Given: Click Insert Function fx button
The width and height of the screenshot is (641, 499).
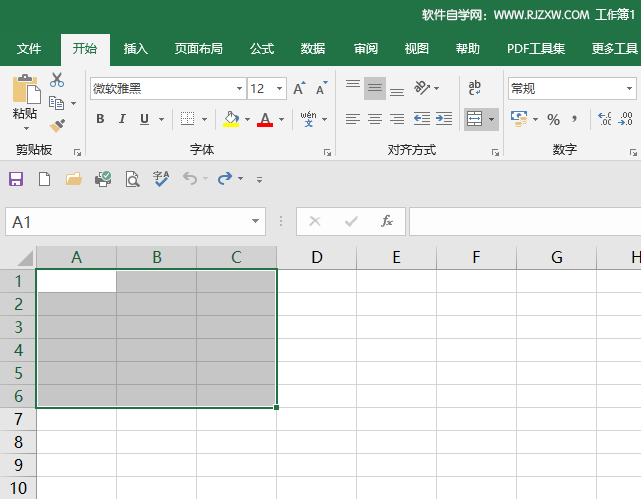Looking at the screenshot, I should [x=387, y=221].
